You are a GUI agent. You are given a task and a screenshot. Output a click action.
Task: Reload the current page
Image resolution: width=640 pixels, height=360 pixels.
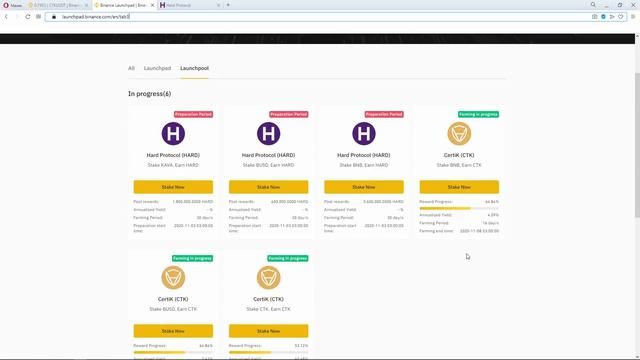click(28, 17)
